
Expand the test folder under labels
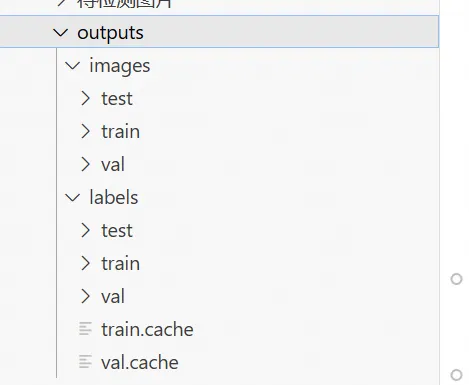(86, 230)
